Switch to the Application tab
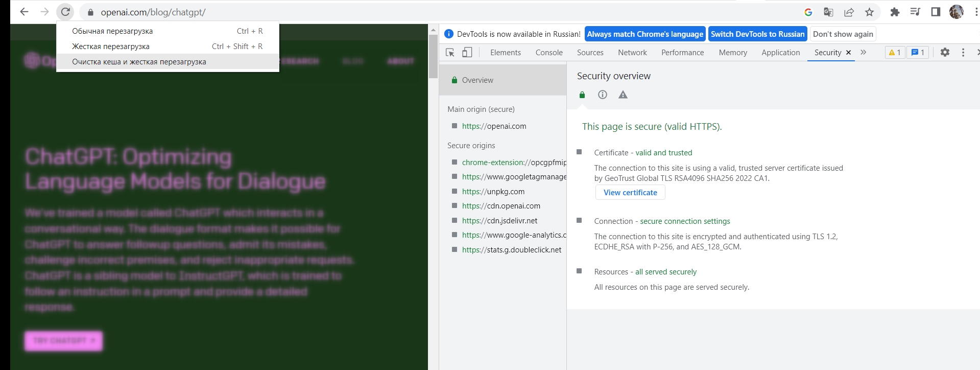The width and height of the screenshot is (980, 370). point(780,52)
